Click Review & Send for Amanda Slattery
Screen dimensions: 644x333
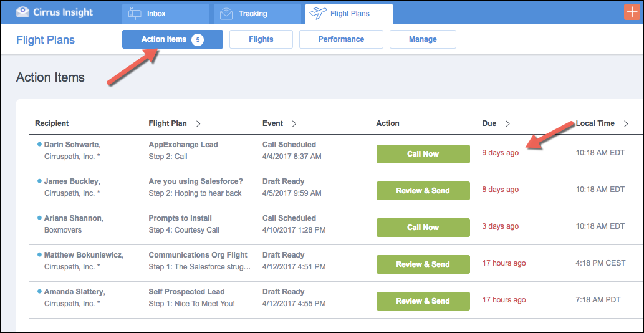[x=423, y=301]
